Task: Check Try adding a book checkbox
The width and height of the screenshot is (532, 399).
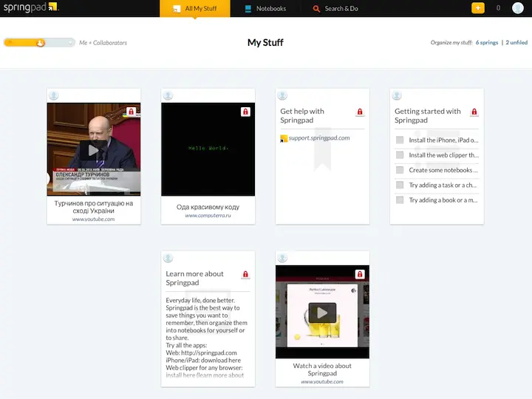Action: tap(400, 199)
